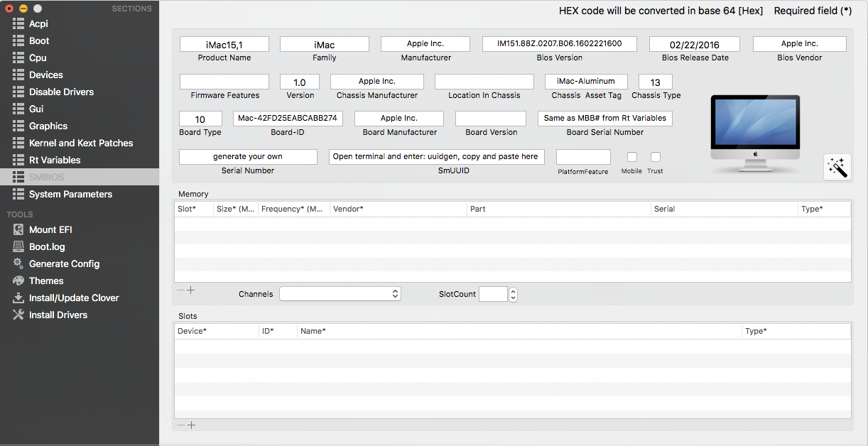This screenshot has width=868, height=446.
Task: Click the SlotCount stepper arrows
Action: tap(514, 294)
